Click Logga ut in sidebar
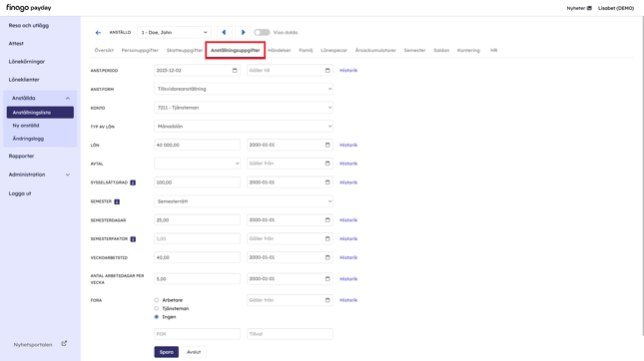 (20, 193)
